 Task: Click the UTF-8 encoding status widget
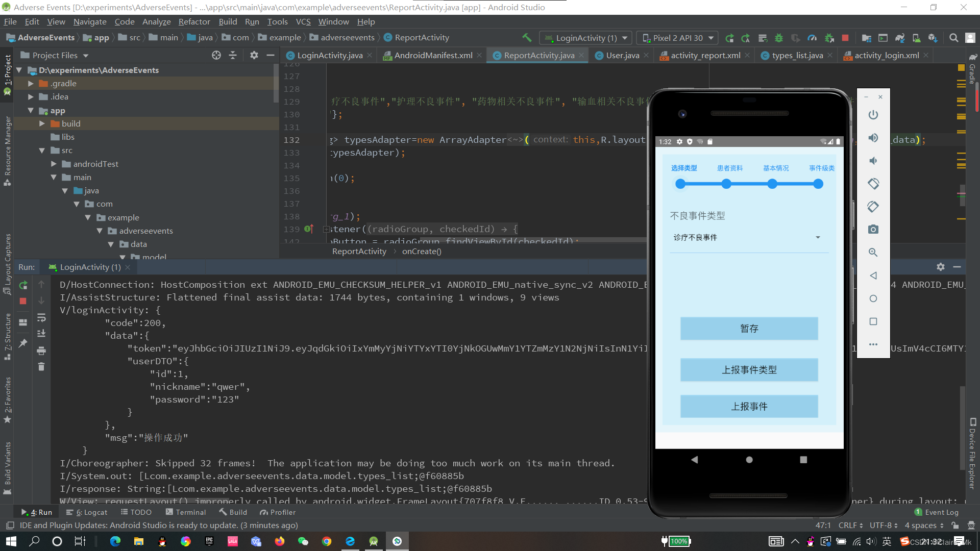pos(883,525)
